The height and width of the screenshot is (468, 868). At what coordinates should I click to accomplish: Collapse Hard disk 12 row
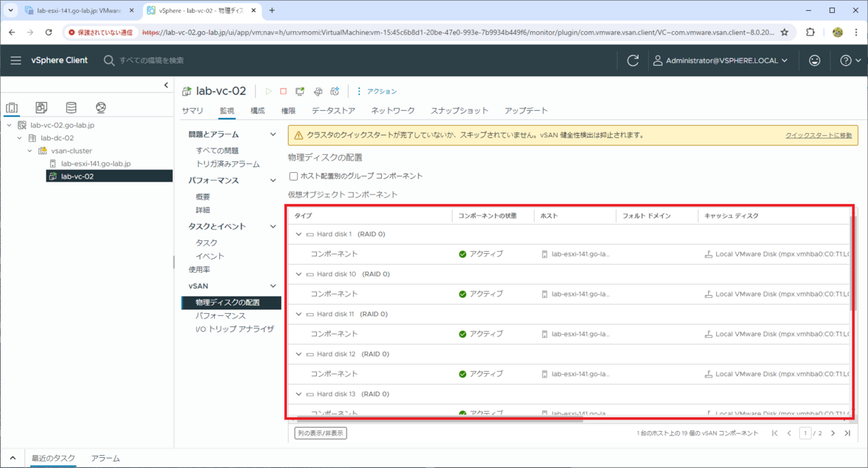pyautogui.click(x=299, y=354)
